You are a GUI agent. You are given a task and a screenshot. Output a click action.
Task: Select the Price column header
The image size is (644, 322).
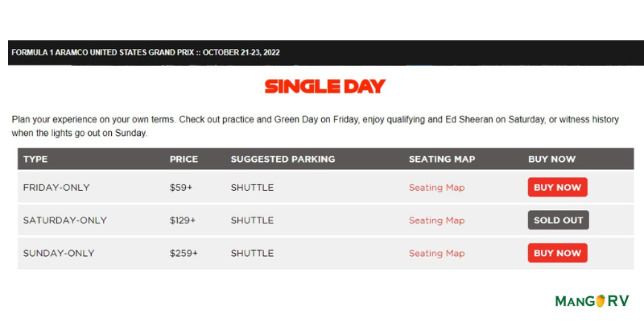click(184, 159)
